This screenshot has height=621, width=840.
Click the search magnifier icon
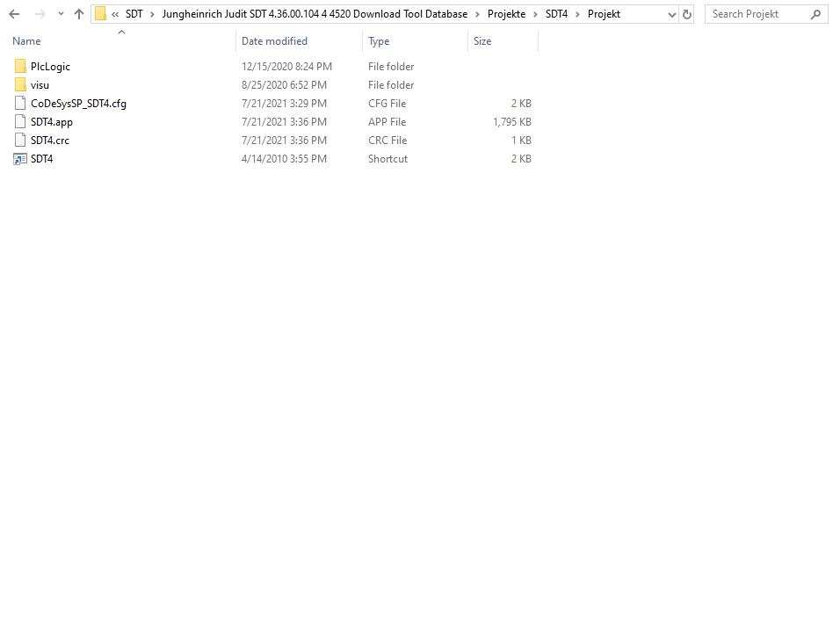816,14
